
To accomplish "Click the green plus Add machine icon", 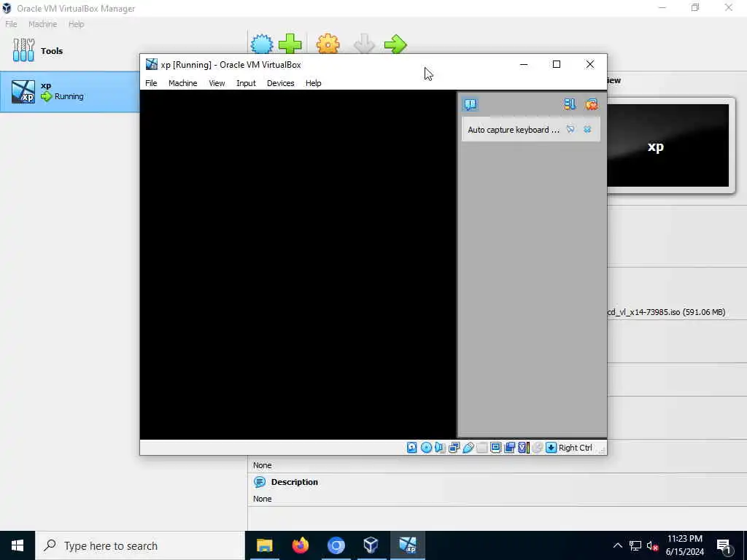I will (290, 44).
